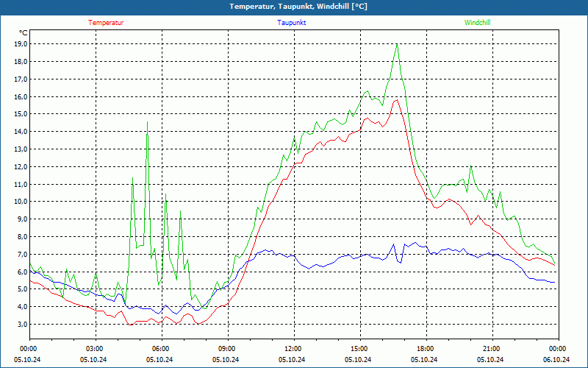
Task: Select the red Temperatur legend label
Action: pos(106,23)
